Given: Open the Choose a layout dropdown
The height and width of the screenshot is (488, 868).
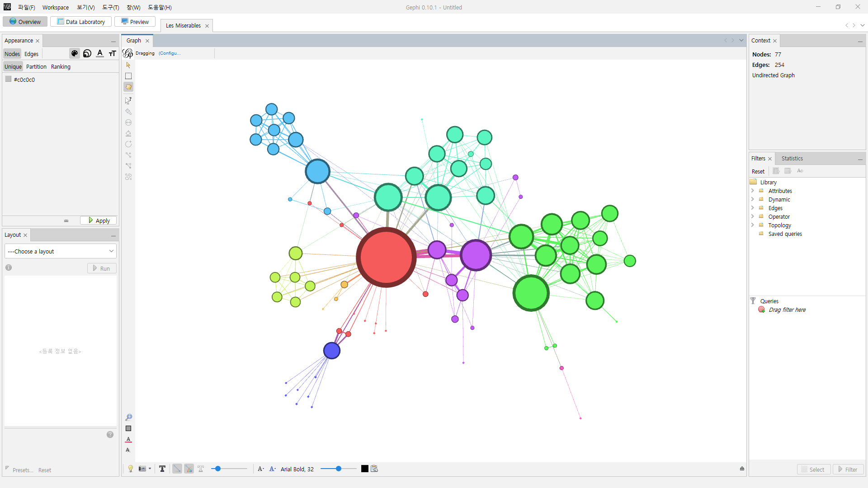Looking at the screenshot, I should [60, 251].
